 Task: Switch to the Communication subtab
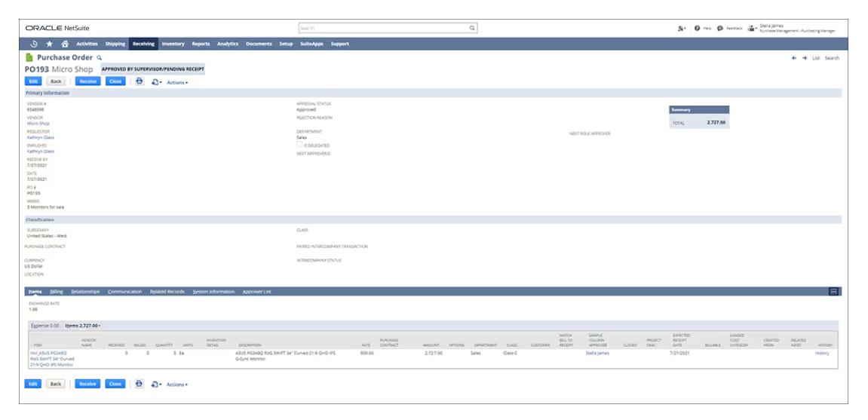click(125, 291)
